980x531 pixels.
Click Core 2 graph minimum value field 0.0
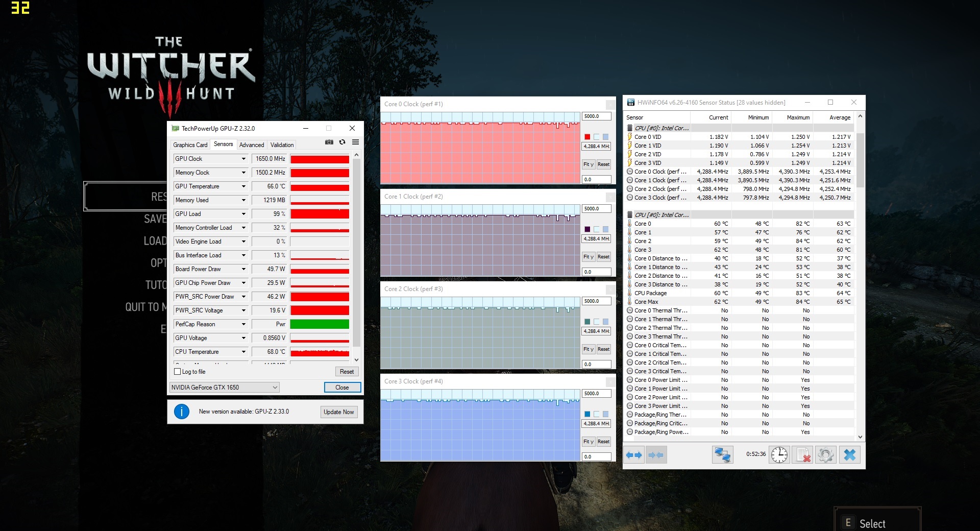[596, 365]
